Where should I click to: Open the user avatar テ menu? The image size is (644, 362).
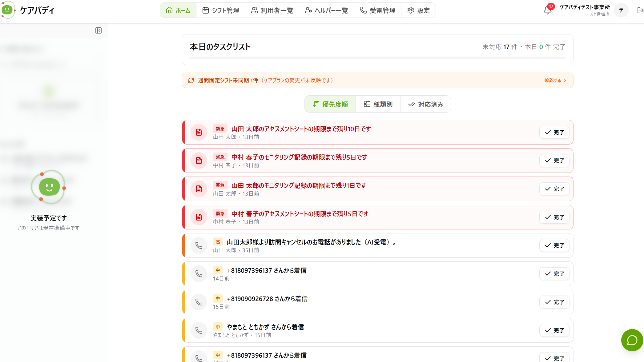(621, 10)
